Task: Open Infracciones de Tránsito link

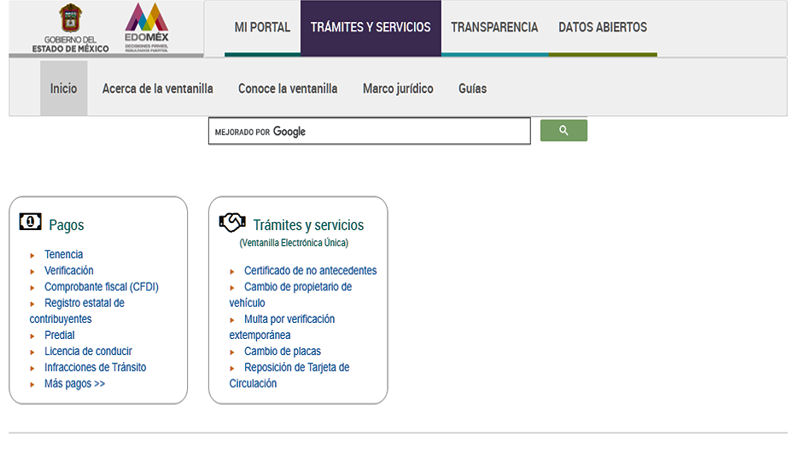Action: [x=95, y=367]
